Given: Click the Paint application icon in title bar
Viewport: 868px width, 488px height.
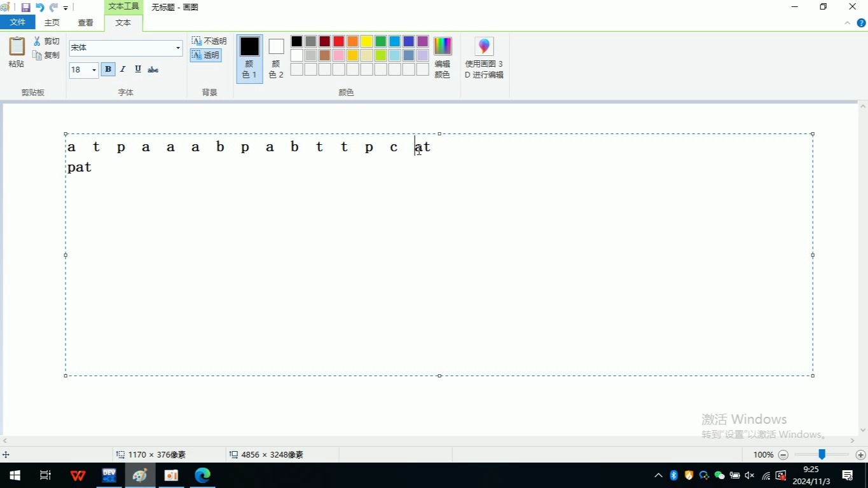Looking at the screenshot, I should tap(6, 8).
